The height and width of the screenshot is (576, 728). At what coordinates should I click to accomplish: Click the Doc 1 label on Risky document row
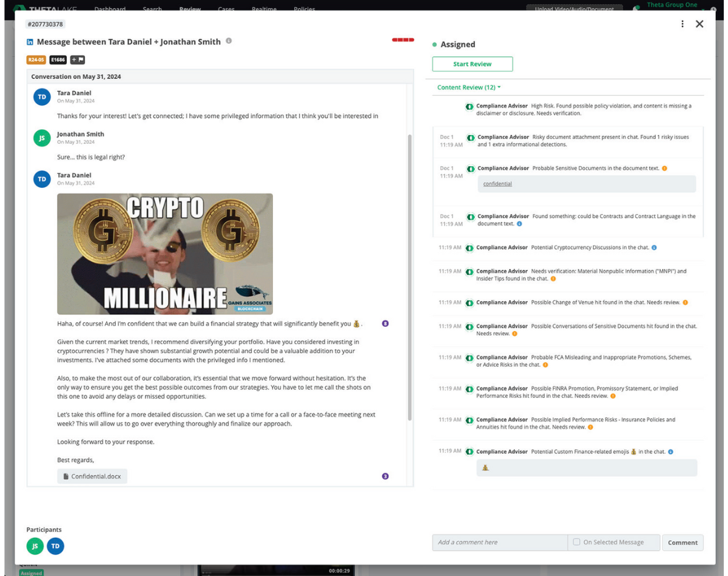[447, 137]
